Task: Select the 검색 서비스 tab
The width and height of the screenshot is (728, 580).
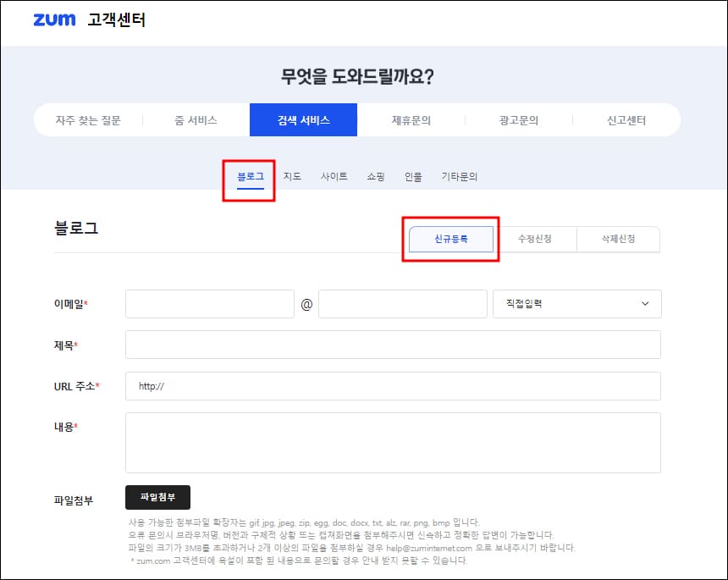Action: click(x=303, y=119)
